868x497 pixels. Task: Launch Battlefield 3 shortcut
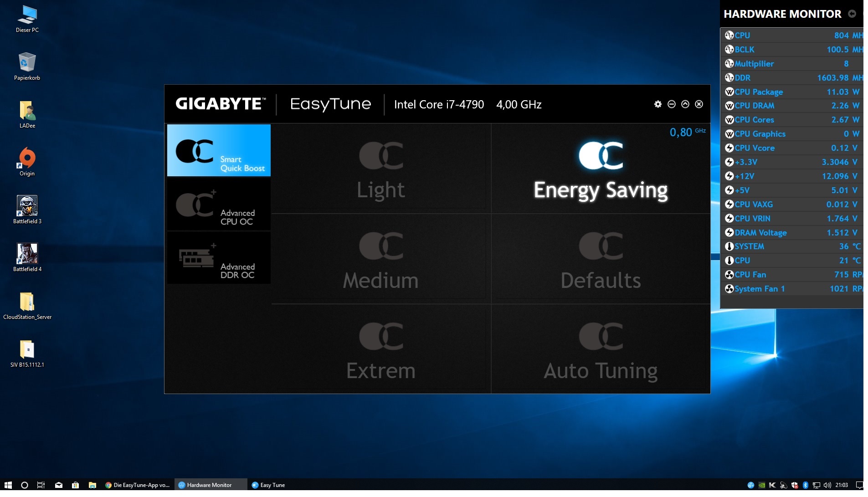click(27, 210)
